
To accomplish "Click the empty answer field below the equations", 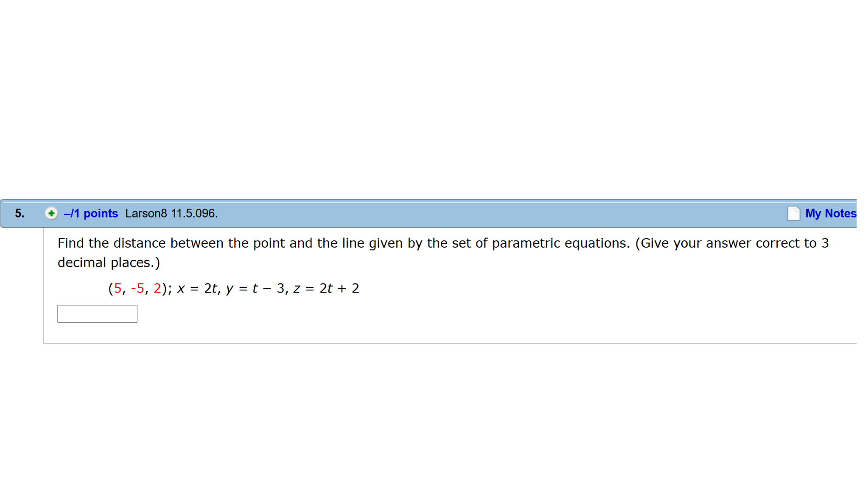I will click(x=97, y=314).
